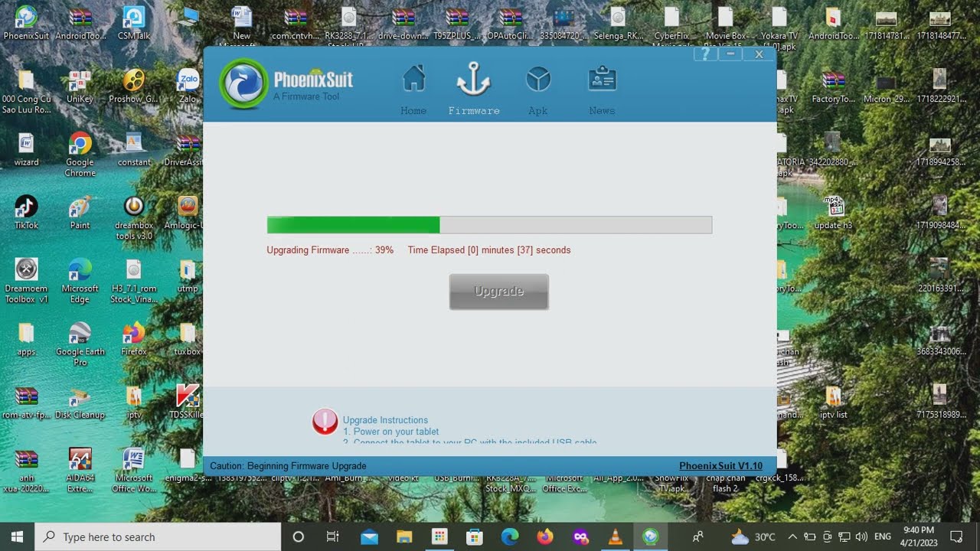Select the AIDA64 Extreme desktop icon
This screenshot has width=980, height=551.
(x=80, y=471)
